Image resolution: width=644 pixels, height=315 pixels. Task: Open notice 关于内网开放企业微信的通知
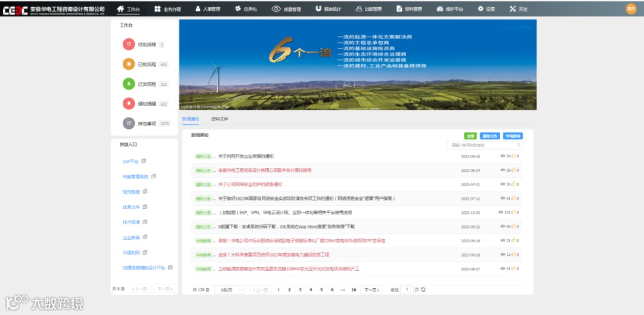click(x=246, y=156)
